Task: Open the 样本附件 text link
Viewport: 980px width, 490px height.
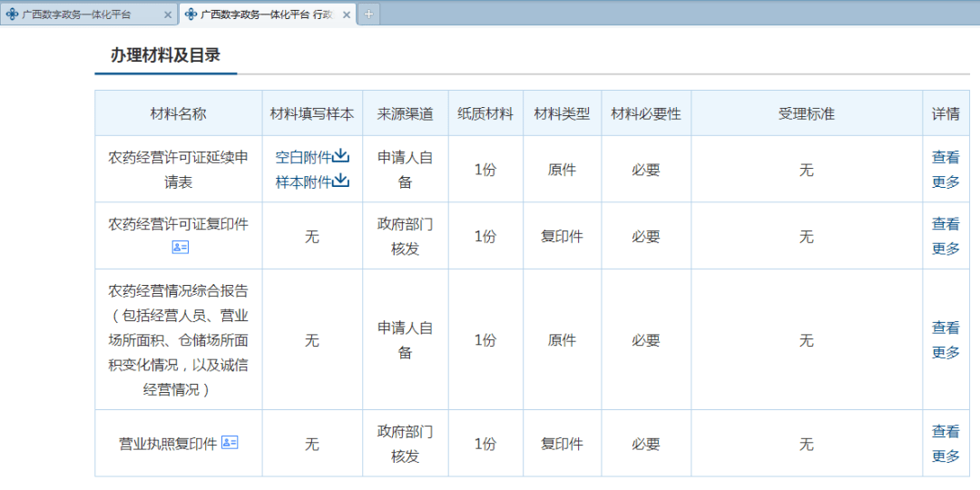Action: coord(303,181)
